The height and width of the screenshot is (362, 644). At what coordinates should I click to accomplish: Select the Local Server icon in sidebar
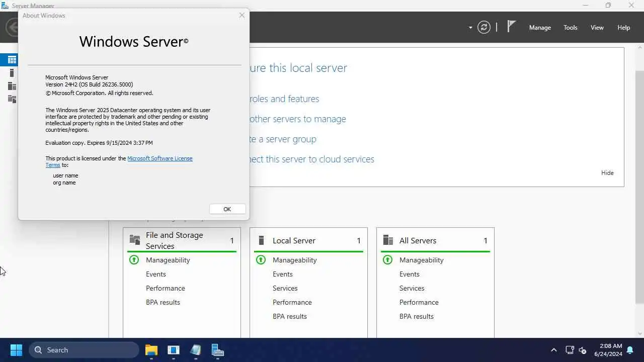(x=12, y=73)
